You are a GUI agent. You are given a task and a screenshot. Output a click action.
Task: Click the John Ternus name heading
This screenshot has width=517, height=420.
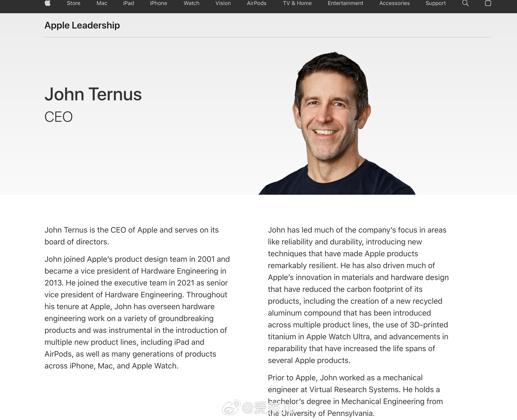click(93, 94)
